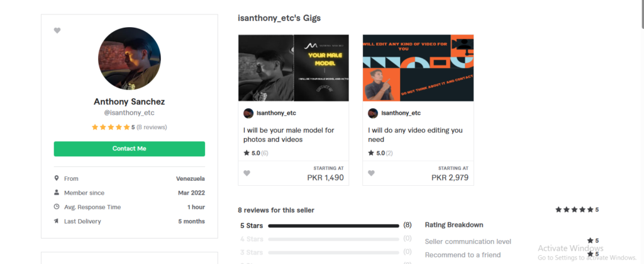
Task: Click the star rating icon on the video editing gig
Action: pos(371,152)
